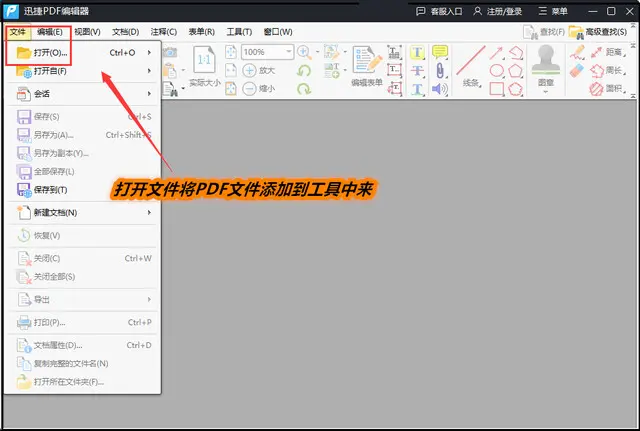The width and height of the screenshot is (640, 431).
Task: Select the 周长 perimeter measuring tool
Action: pos(607,71)
